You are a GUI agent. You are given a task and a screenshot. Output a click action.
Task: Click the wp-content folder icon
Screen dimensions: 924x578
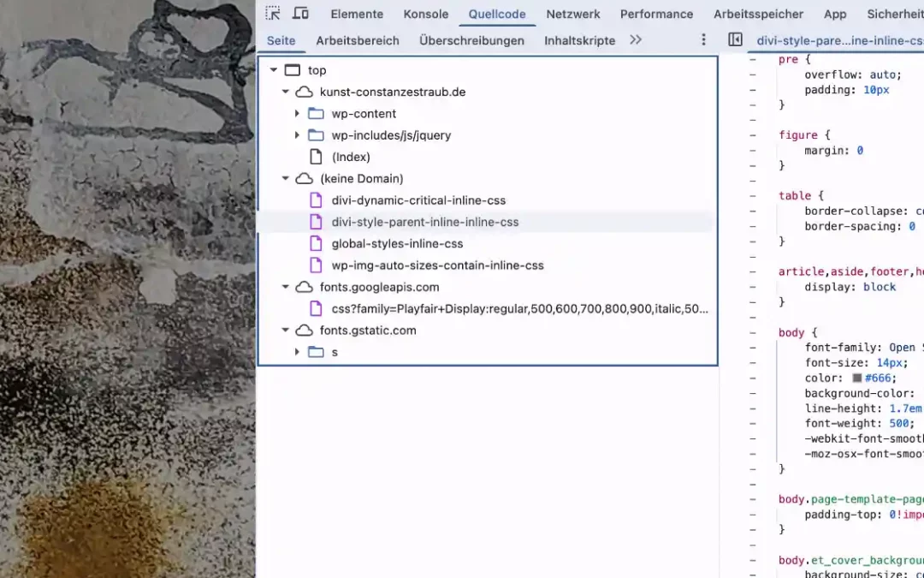click(317, 114)
